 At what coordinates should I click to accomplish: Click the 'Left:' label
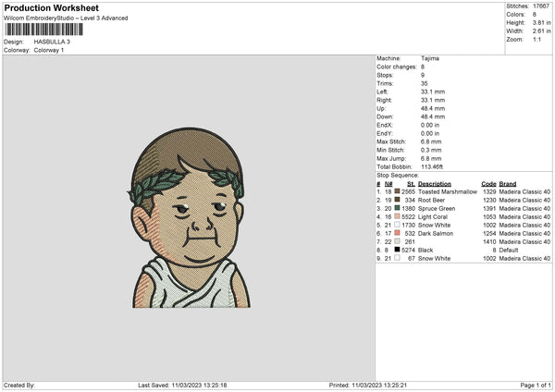tap(382, 92)
